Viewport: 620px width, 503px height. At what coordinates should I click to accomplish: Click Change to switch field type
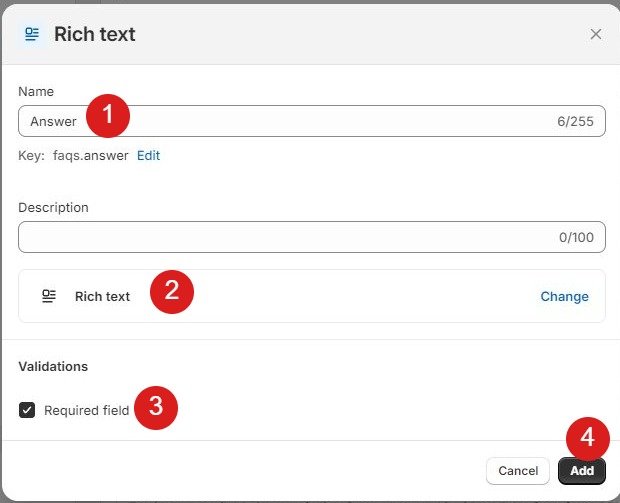[564, 297]
